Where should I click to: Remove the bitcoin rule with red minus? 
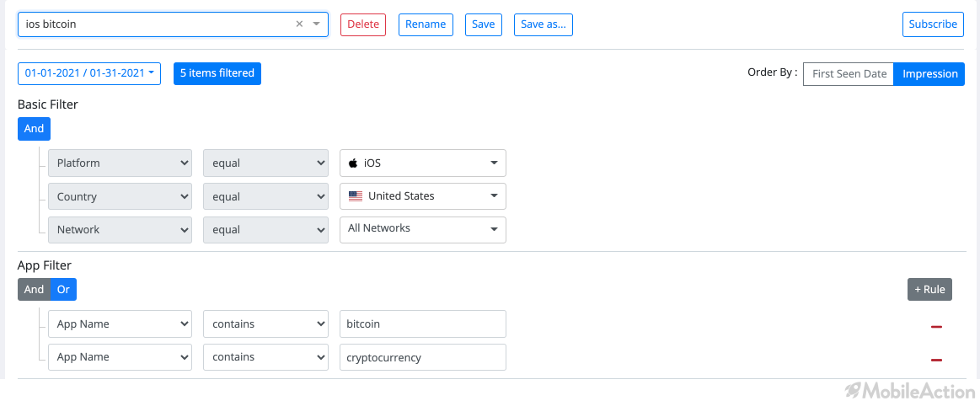tap(936, 326)
